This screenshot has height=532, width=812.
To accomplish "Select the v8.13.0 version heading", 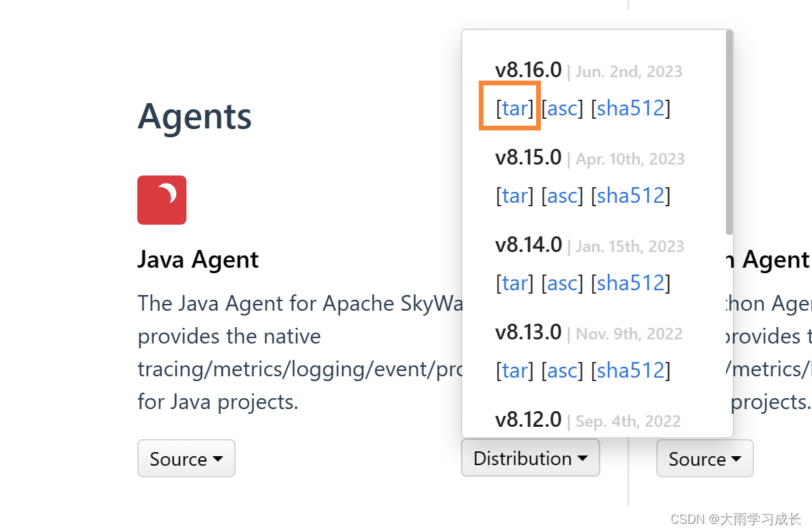I will pos(528,333).
